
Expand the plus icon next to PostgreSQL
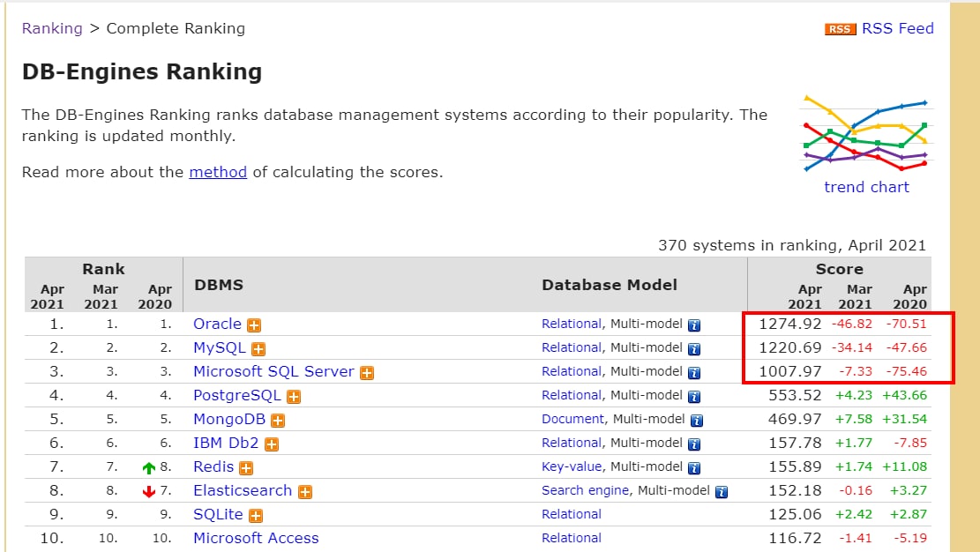[x=293, y=396]
